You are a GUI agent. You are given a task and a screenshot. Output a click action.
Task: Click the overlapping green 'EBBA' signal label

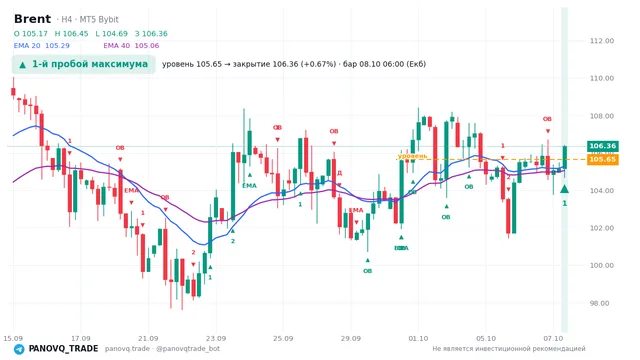(401, 248)
